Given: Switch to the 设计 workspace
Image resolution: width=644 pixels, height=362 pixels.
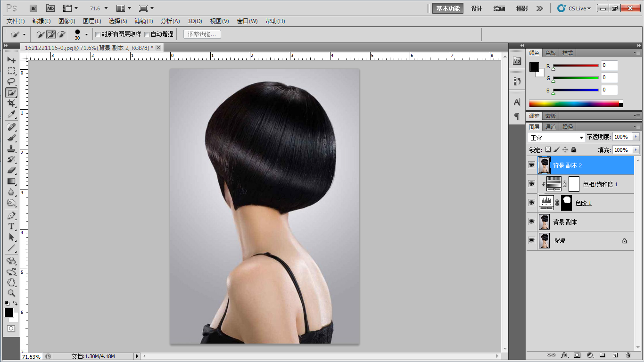Looking at the screenshot, I should tap(477, 8).
